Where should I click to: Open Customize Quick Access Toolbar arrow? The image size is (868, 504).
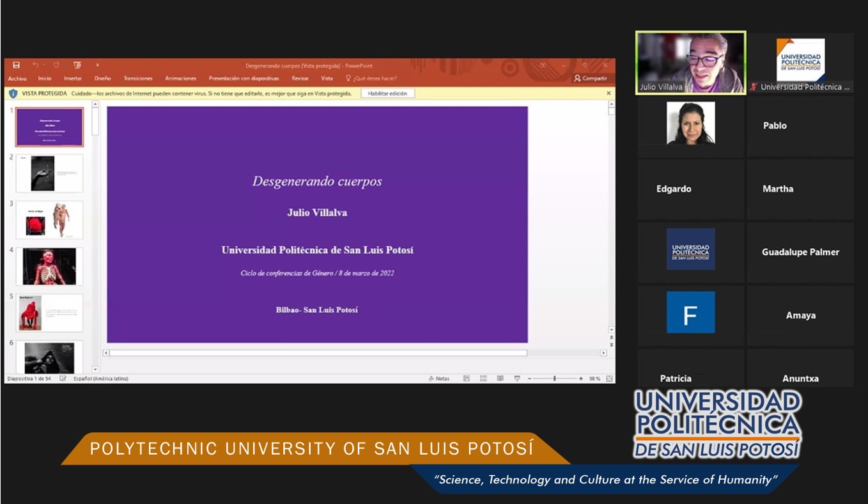[97, 65]
